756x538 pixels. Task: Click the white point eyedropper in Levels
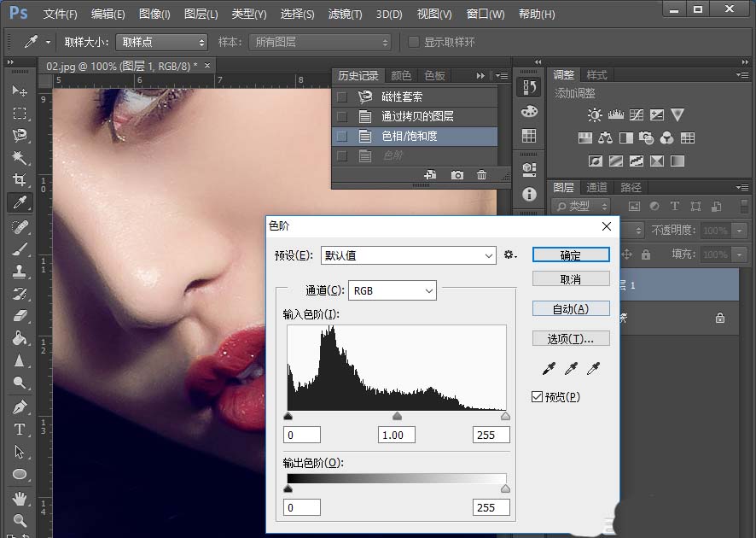tap(593, 368)
